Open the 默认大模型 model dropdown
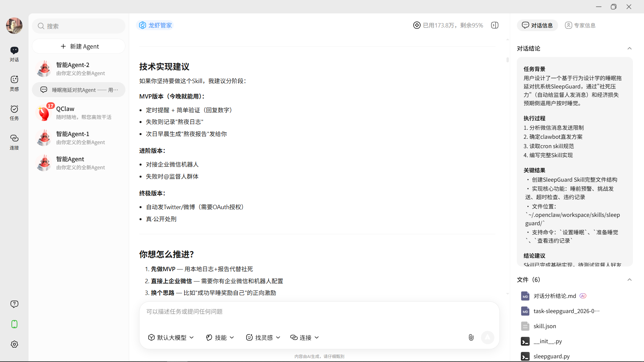Screen dimensions: 644x362 [x=171, y=338]
